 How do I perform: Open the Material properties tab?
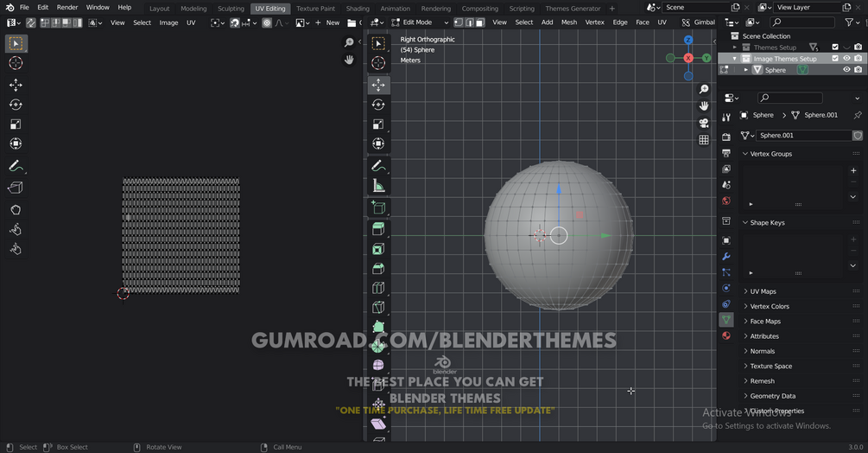726,335
